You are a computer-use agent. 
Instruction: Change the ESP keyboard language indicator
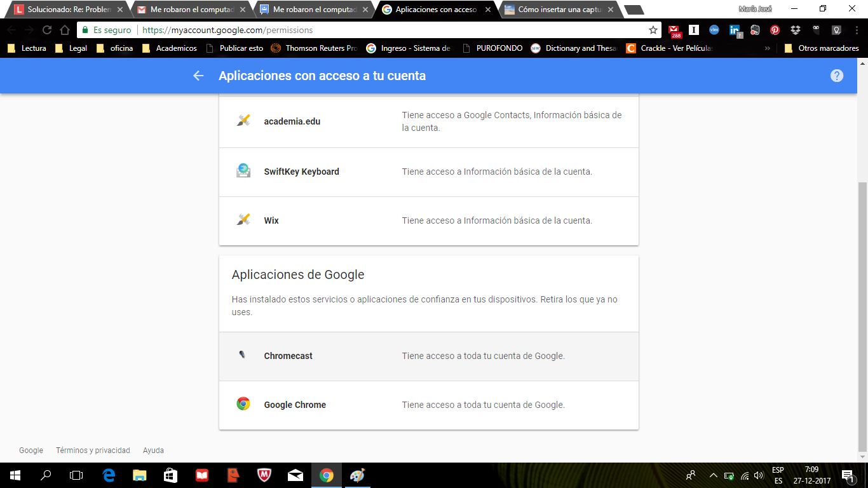click(778, 475)
